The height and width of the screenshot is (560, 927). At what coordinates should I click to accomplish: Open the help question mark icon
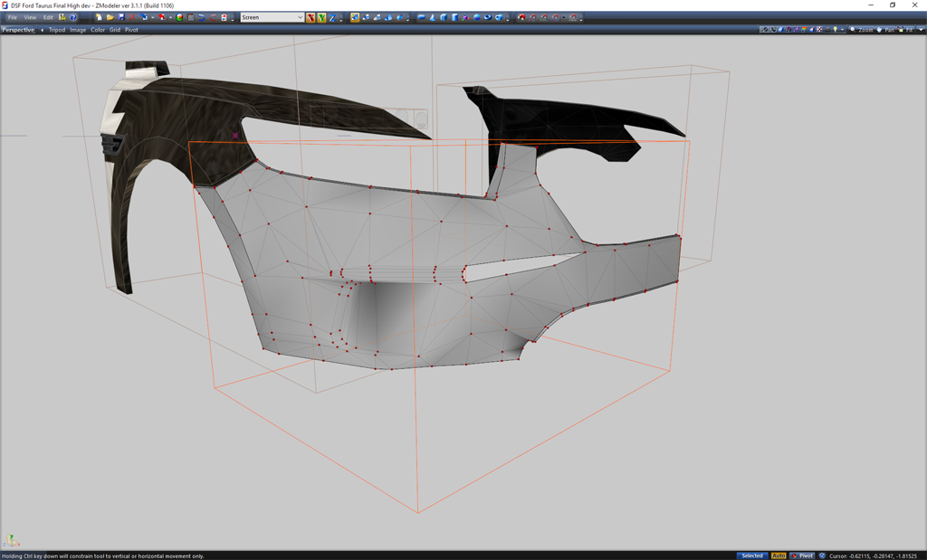pos(73,17)
